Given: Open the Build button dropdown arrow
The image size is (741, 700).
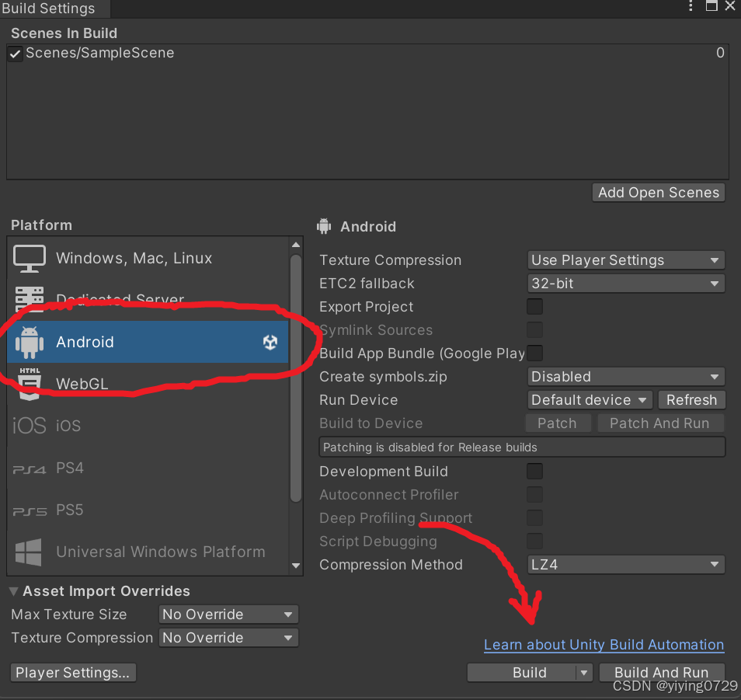Looking at the screenshot, I should (584, 673).
